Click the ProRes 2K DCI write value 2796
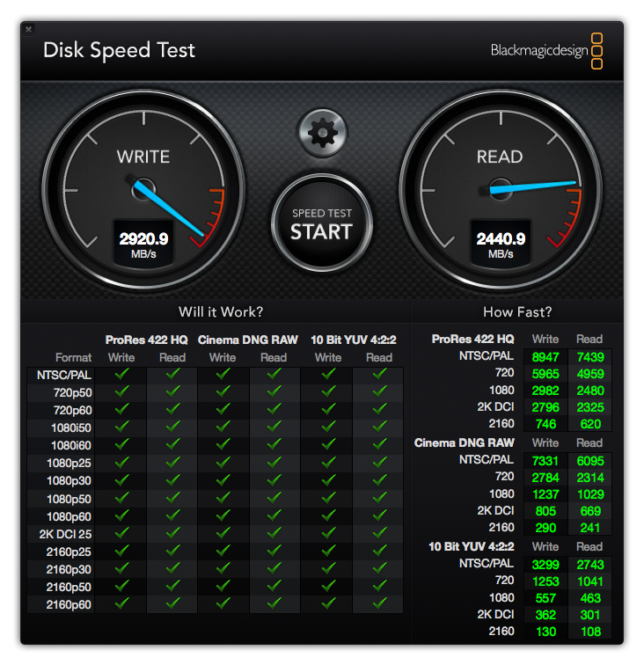The height and width of the screenshot is (665, 644). (545, 407)
